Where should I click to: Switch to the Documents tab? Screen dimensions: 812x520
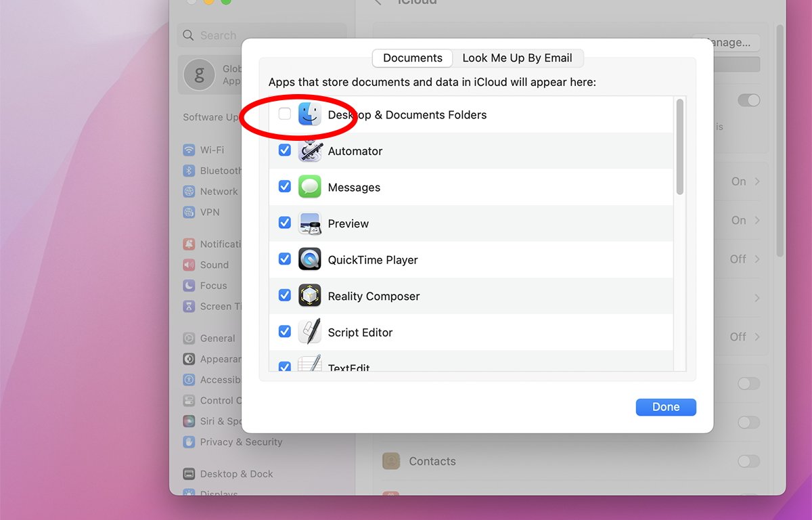tap(413, 58)
